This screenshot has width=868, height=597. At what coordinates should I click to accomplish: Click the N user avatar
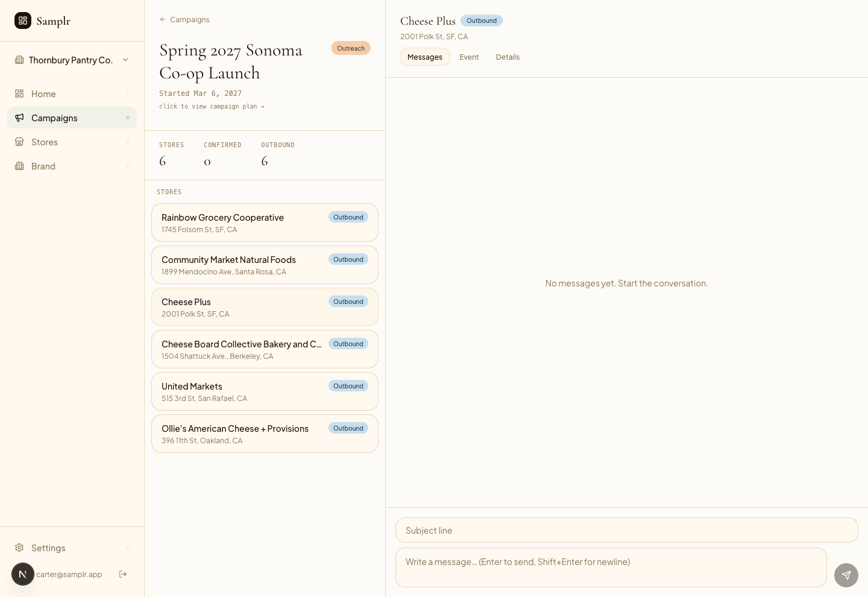coord(23,574)
